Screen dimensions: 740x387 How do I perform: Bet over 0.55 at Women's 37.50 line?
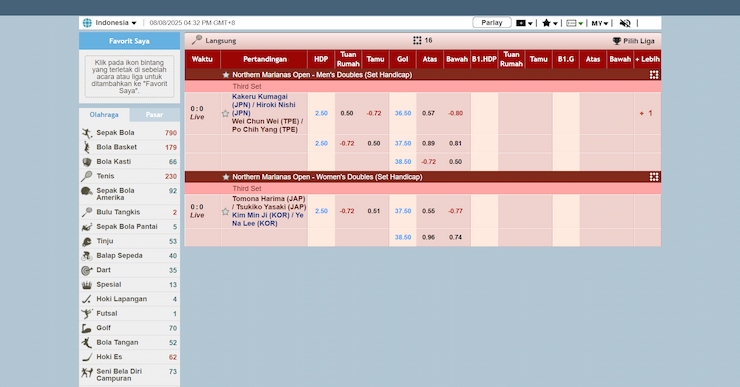coord(429,211)
